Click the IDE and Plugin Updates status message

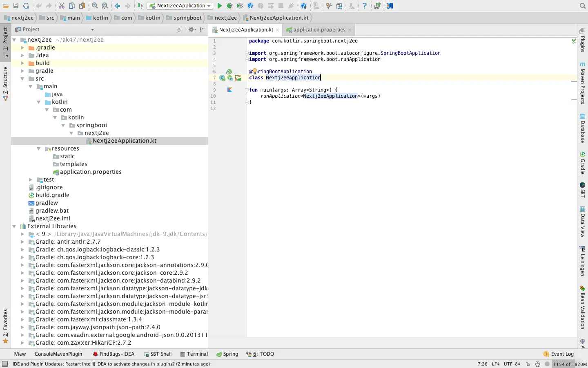point(111,364)
